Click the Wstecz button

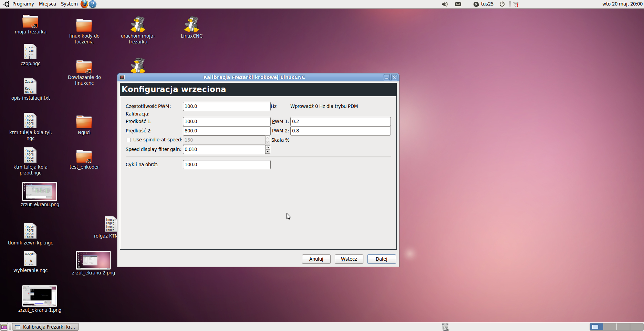(x=349, y=259)
